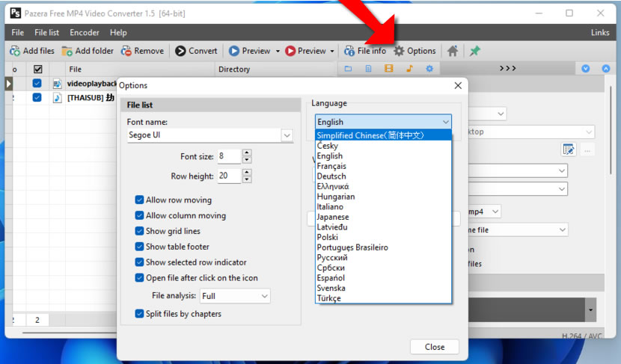Open the File menu
This screenshot has height=364, width=621.
tap(17, 32)
